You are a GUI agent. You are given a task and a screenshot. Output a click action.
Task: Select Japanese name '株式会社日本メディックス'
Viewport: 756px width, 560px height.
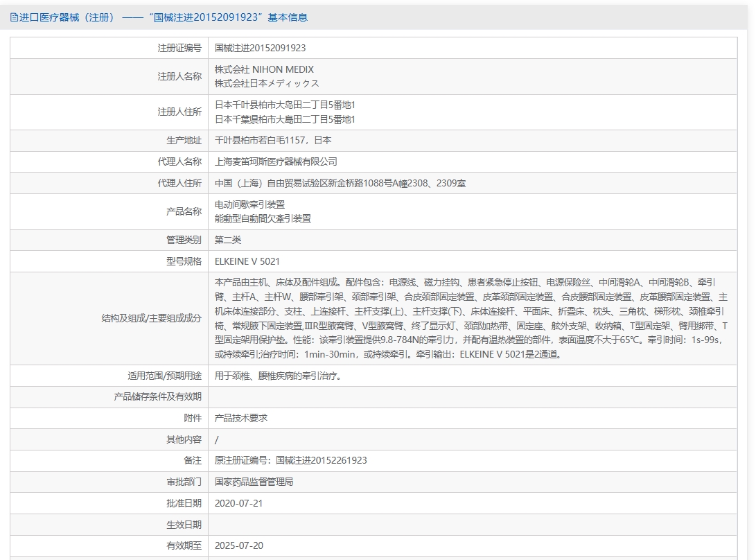tap(267, 83)
